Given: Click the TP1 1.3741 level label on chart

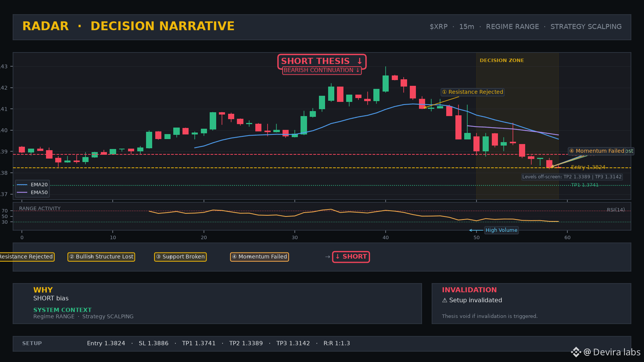Looking at the screenshot, I should [x=585, y=185].
